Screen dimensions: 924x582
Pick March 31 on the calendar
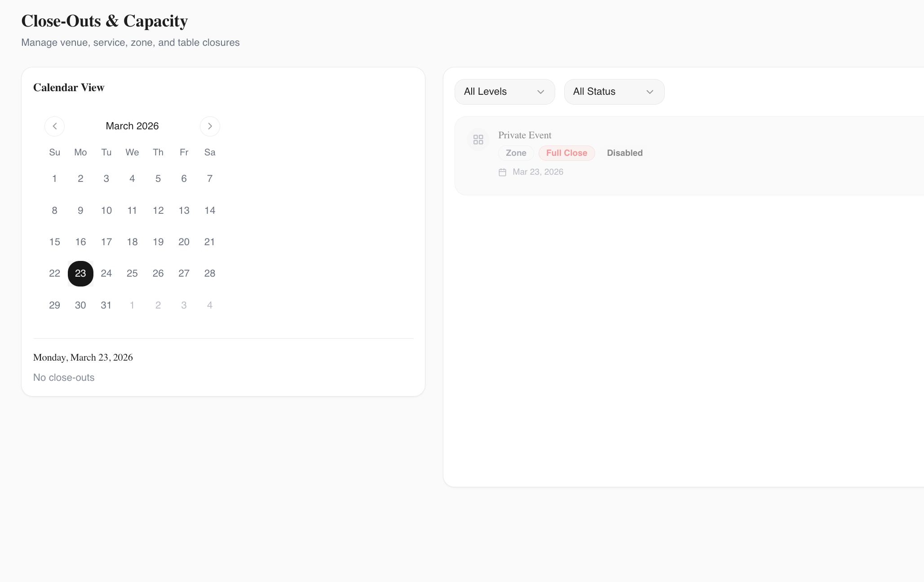pyautogui.click(x=106, y=305)
